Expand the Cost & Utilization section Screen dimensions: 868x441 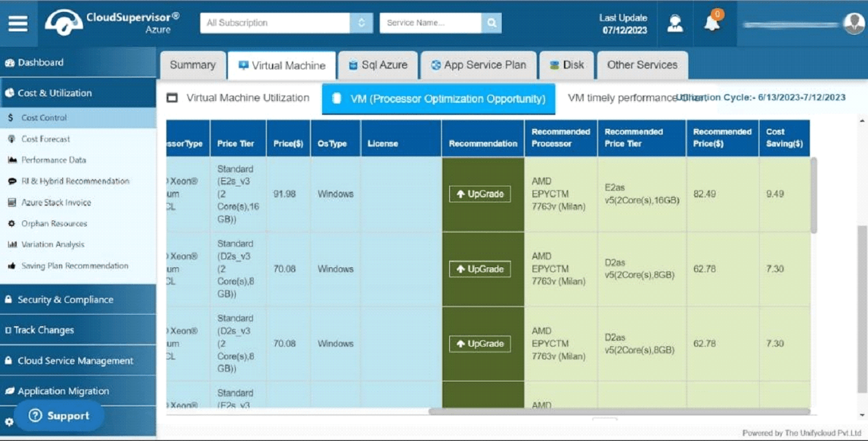pos(78,93)
